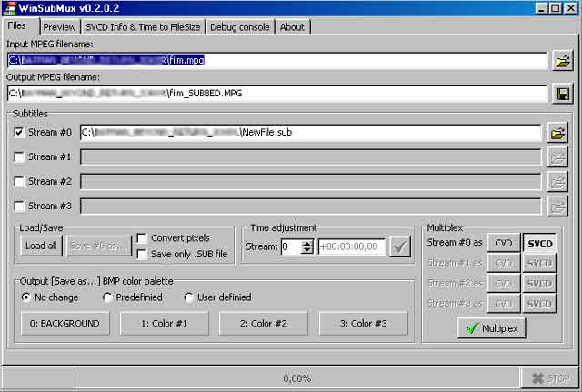
Task: Click the Save #0 as... button
Action: [98, 246]
